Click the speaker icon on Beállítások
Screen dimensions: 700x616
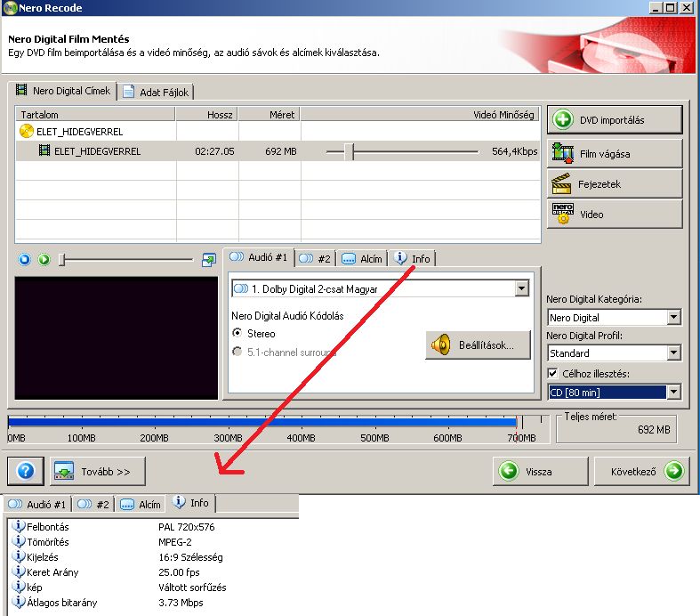pyautogui.click(x=440, y=344)
